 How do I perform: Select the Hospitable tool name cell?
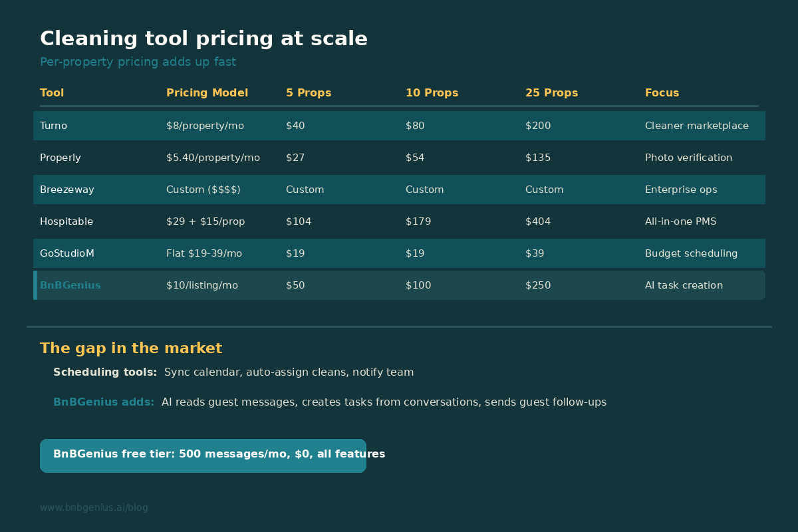[66, 221]
